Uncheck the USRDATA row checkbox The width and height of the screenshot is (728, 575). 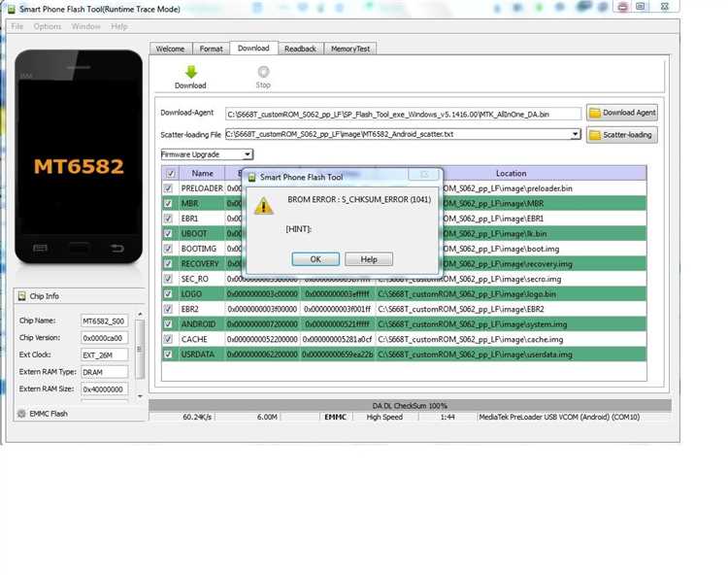(168, 355)
